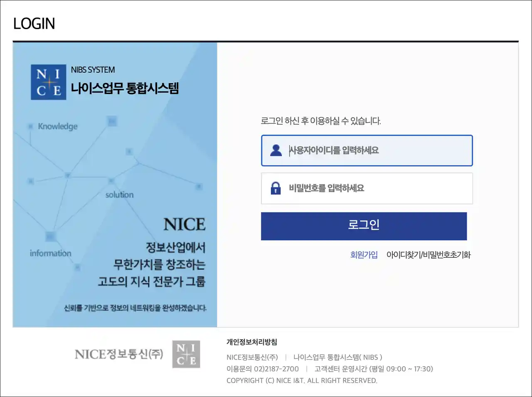Click 고도의 지식 전문가 그룹 banner text

click(x=152, y=281)
